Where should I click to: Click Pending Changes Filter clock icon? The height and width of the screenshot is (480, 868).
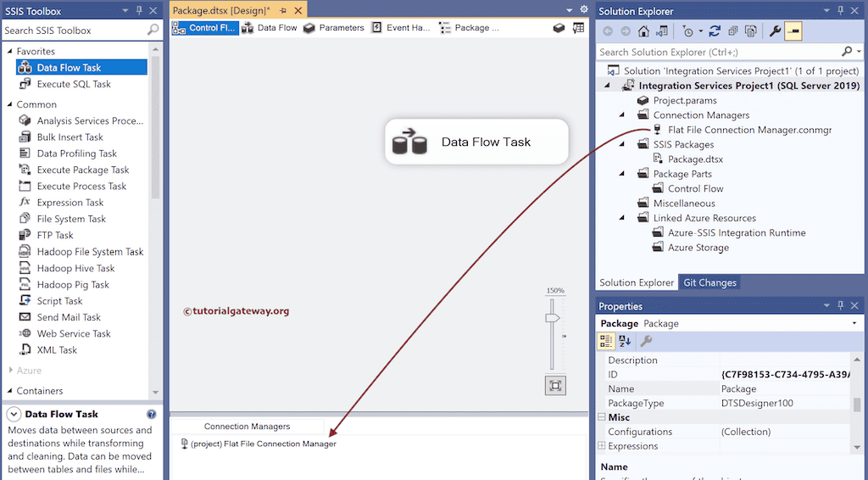click(688, 31)
